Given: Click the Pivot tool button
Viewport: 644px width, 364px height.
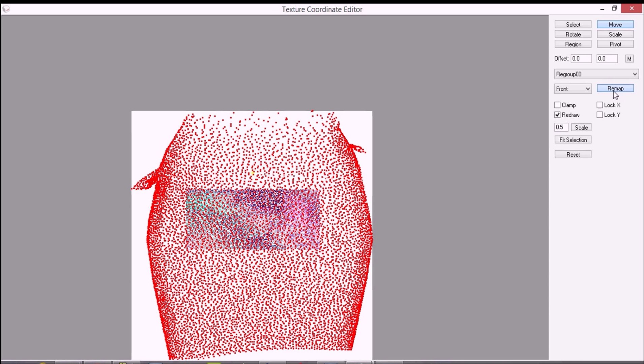Looking at the screenshot, I should tap(615, 44).
